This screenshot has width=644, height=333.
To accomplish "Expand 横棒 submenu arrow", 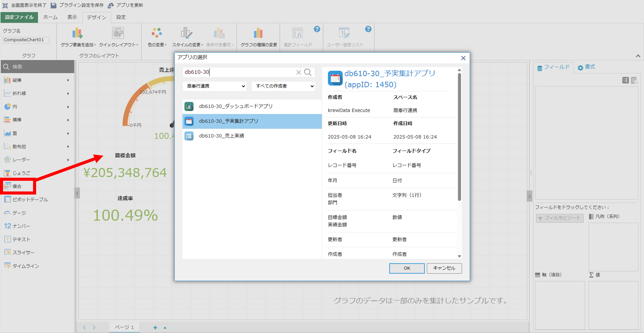I will (x=68, y=120).
